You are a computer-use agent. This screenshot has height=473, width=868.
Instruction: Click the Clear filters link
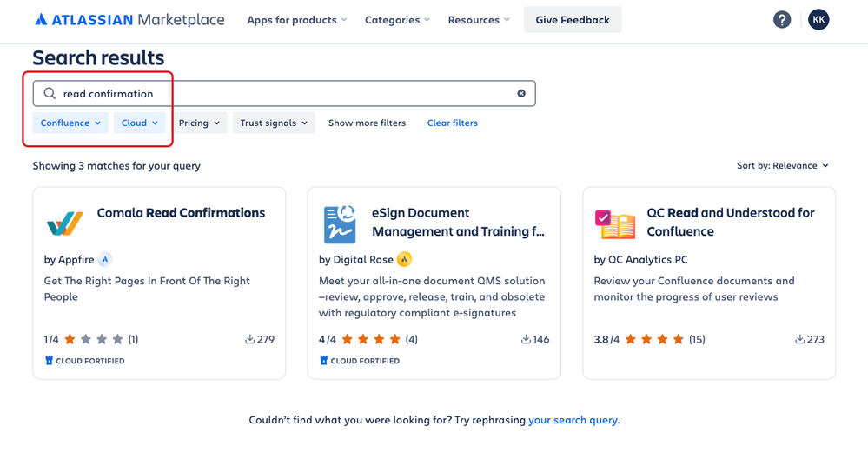tap(453, 123)
